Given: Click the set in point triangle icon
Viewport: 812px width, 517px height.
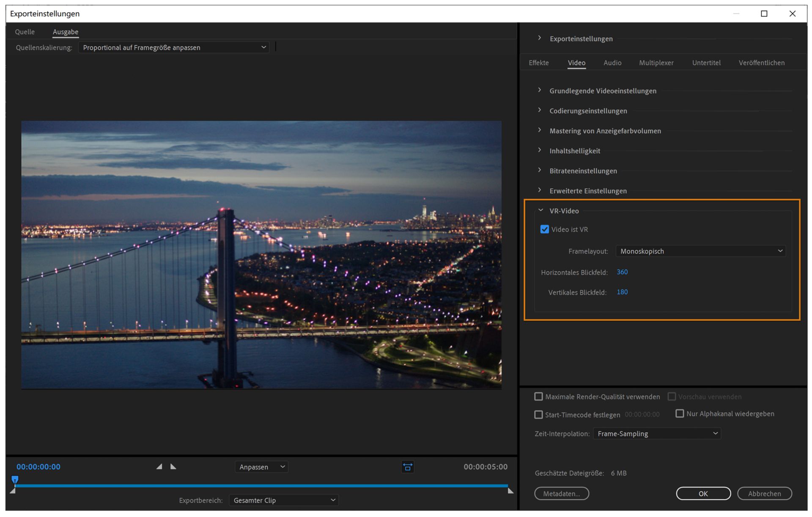Looking at the screenshot, I should tap(159, 467).
